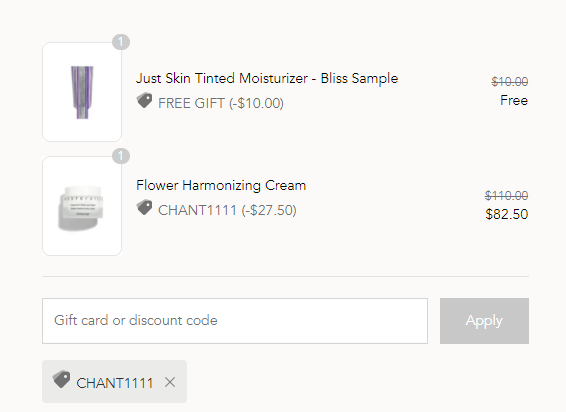Open the Just Skin Tinted Moisturizer thumbnail
The height and width of the screenshot is (412, 566).
82,92
